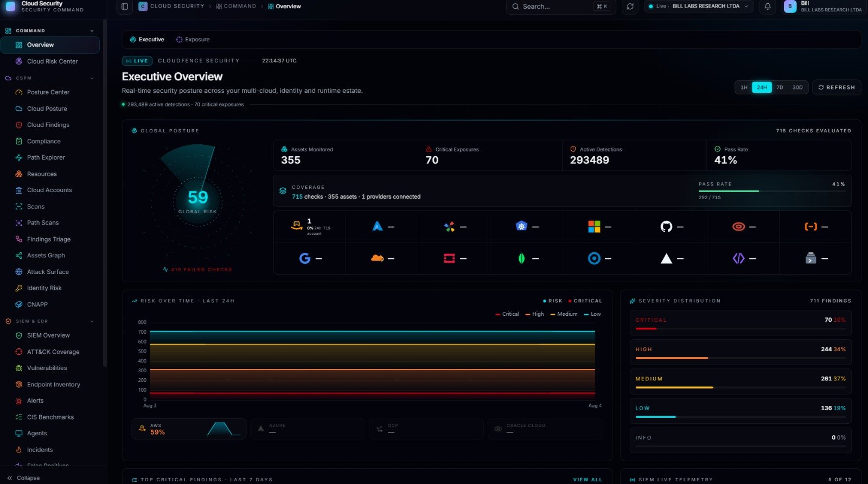Click the Azure provider icon in coverage grid
The height and width of the screenshot is (484, 868).
[x=378, y=226]
